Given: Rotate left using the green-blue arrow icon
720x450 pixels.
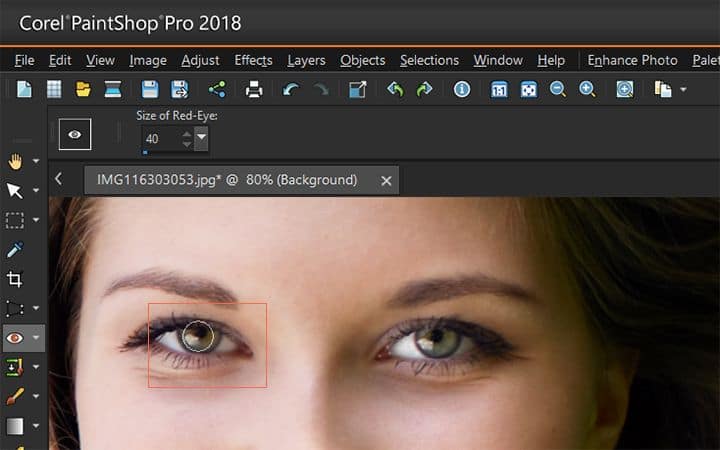Looking at the screenshot, I should click(395, 89).
